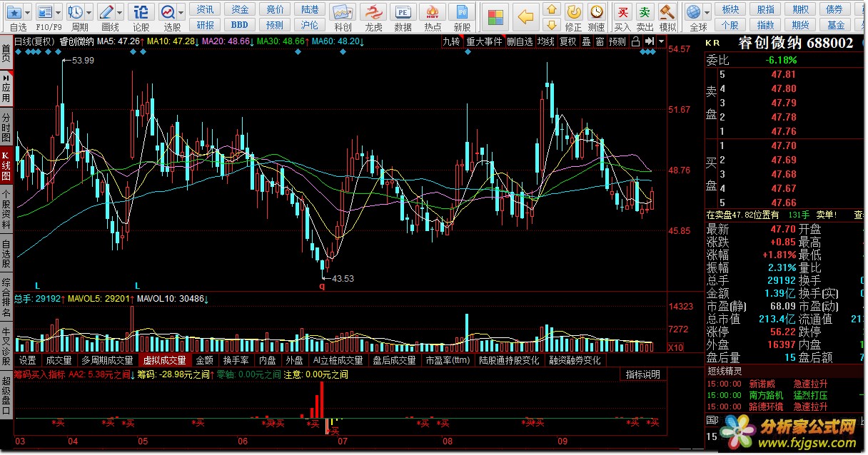
Task: Select the 画线 drawing pencil icon
Action: click(106, 12)
